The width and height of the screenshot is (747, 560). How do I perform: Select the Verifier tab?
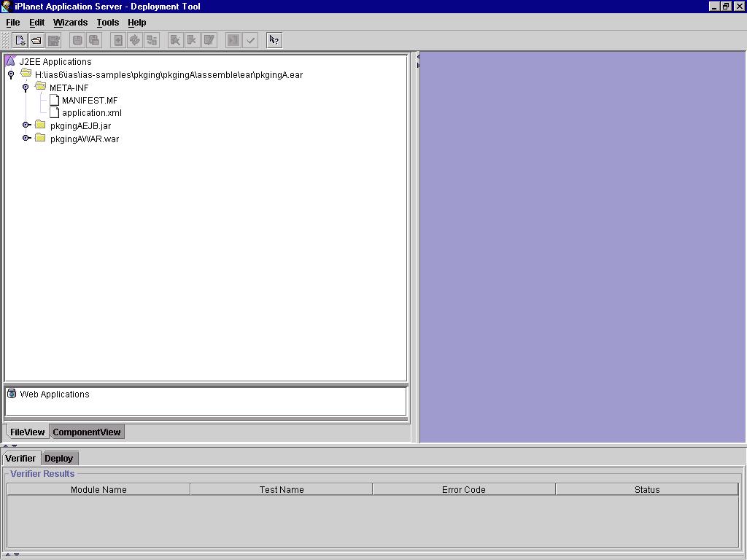pyautogui.click(x=20, y=458)
